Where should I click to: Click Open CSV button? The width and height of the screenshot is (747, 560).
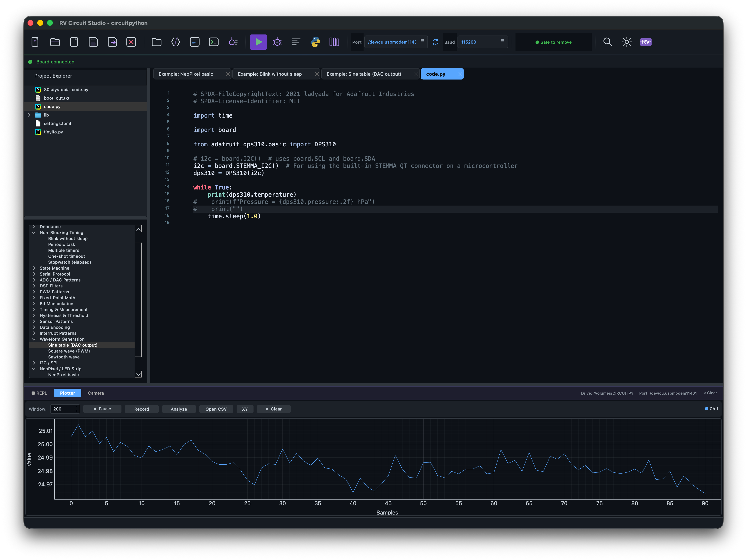pos(216,409)
